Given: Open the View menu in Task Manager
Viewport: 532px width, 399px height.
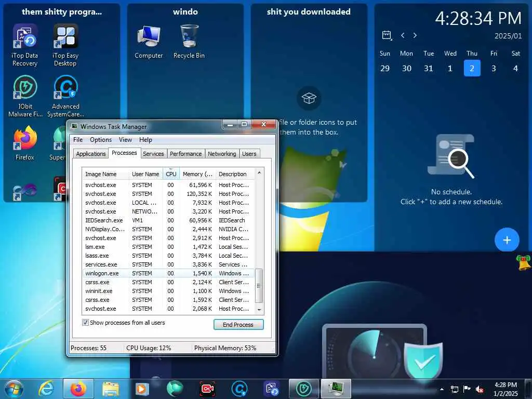Looking at the screenshot, I should (x=125, y=140).
